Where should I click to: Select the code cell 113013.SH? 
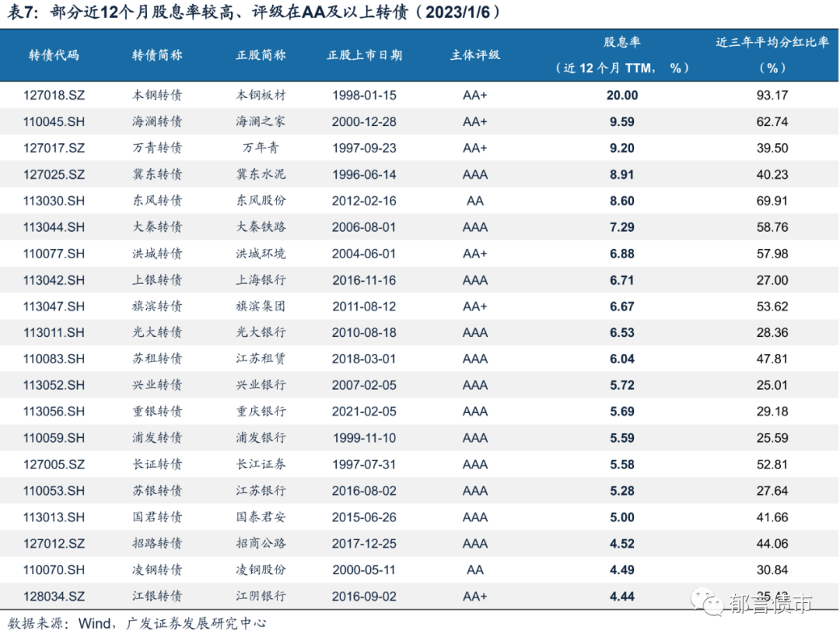click(54, 518)
